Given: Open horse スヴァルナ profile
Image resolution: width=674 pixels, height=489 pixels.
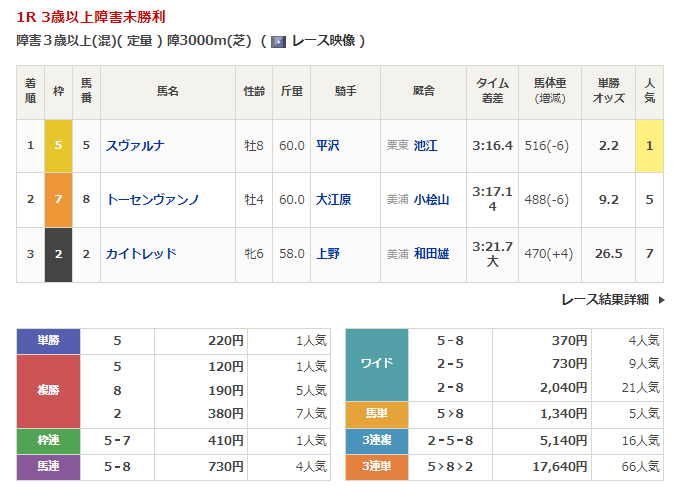Looking at the screenshot, I should (135, 146).
